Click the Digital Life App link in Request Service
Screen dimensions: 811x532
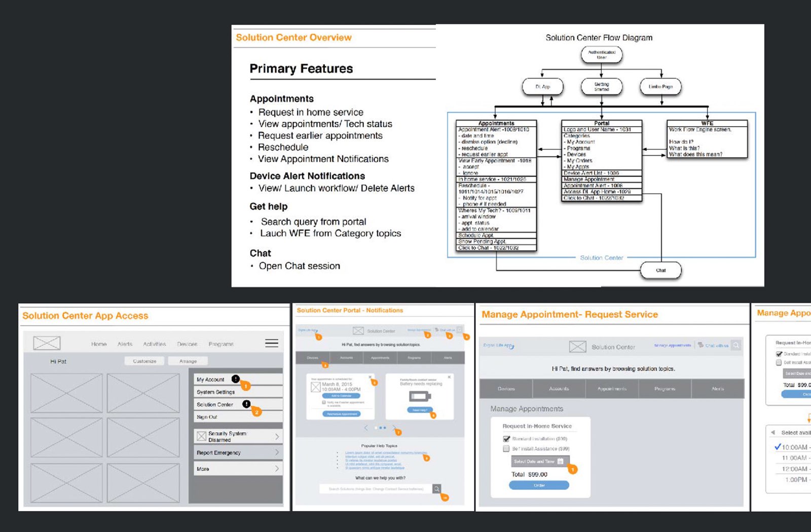498,346
